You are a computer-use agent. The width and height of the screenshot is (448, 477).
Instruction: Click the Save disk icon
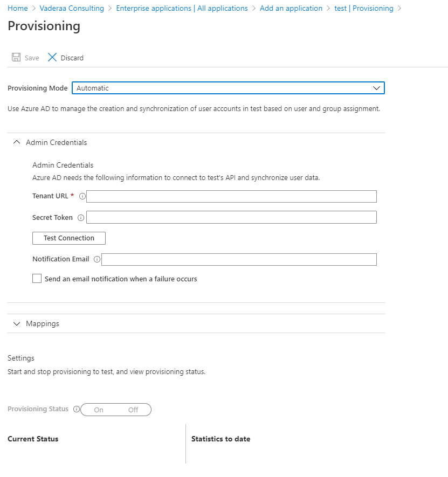coord(16,58)
